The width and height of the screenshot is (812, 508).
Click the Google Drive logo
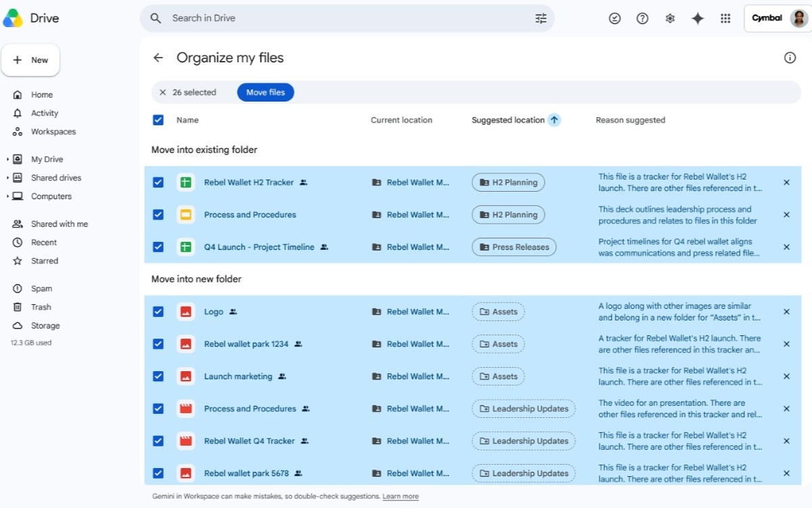(x=14, y=18)
